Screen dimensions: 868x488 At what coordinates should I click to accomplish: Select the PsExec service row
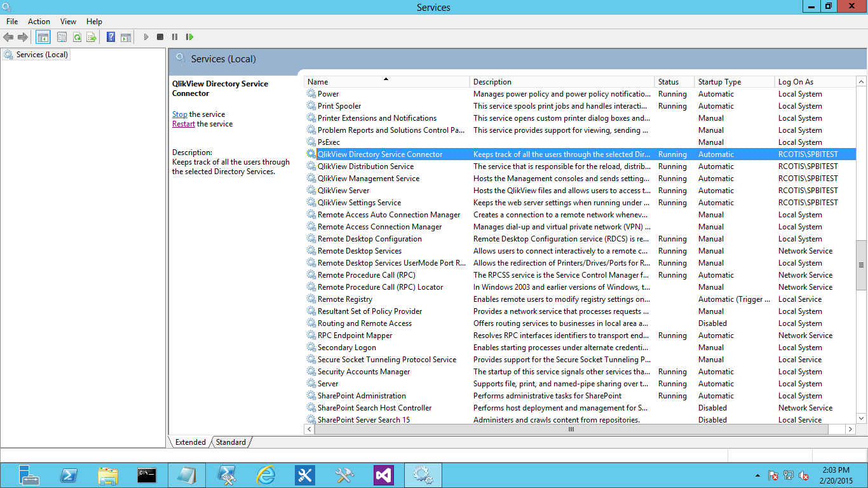pyautogui.click(x=580, y=142)
